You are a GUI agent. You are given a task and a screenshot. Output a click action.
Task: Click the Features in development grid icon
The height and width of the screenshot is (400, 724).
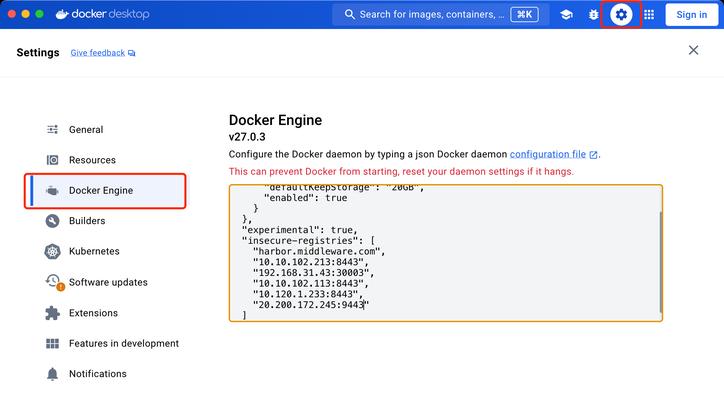coord(52,343)
